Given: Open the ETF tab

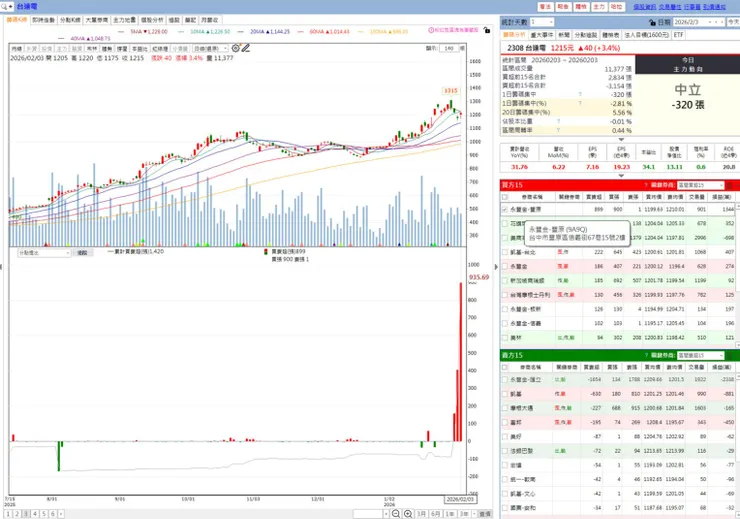Looking at the screenshot, I should (678, 35).
